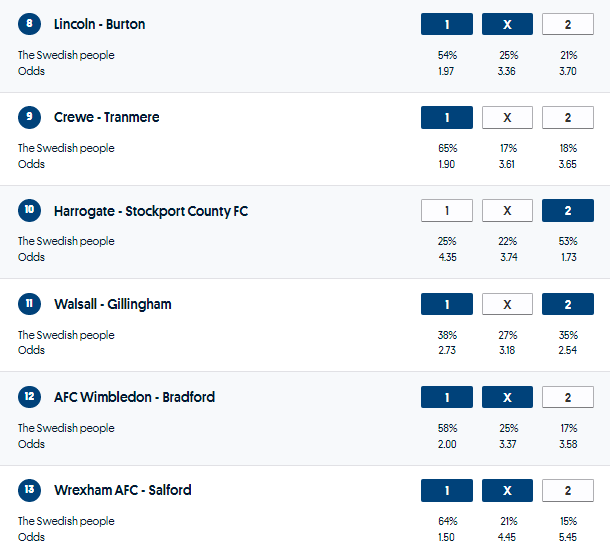The width and height of the screenshot is (610, 557).
Task: Select draw (X) for Crewe - Tranmere
Action: 507,118
